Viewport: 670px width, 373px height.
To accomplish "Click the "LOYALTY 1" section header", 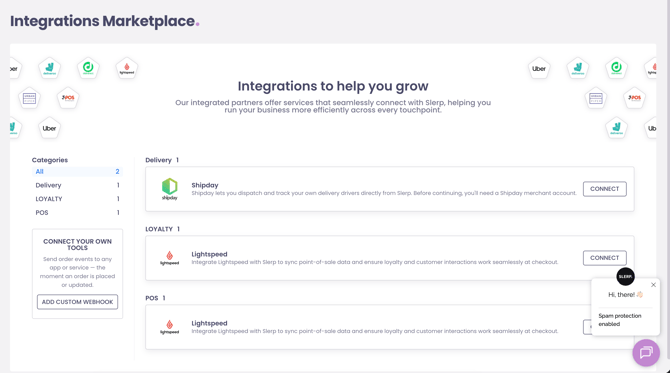I will [162, 229].
